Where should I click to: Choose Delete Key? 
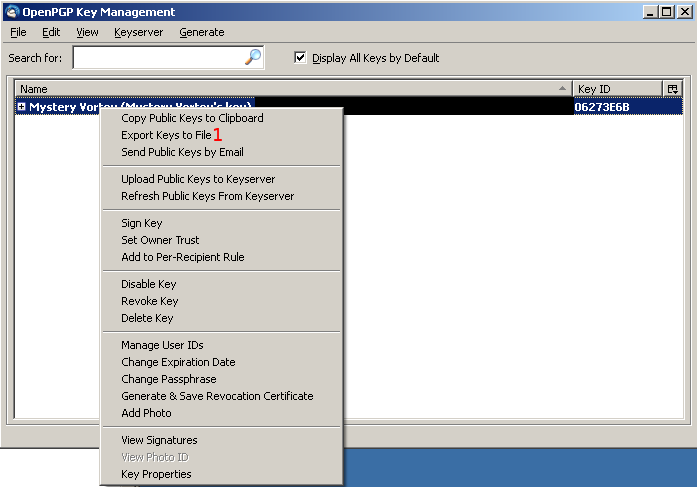(x=221, y=318)
